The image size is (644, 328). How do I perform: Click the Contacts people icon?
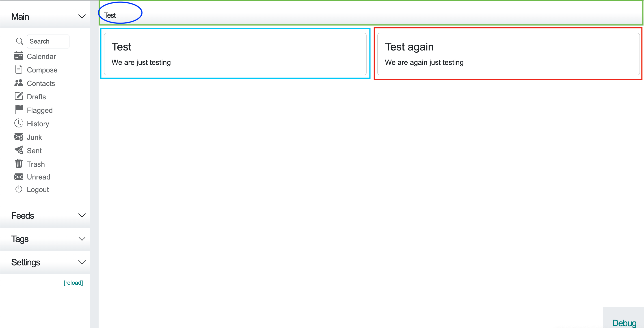click(x=19, y=83)
